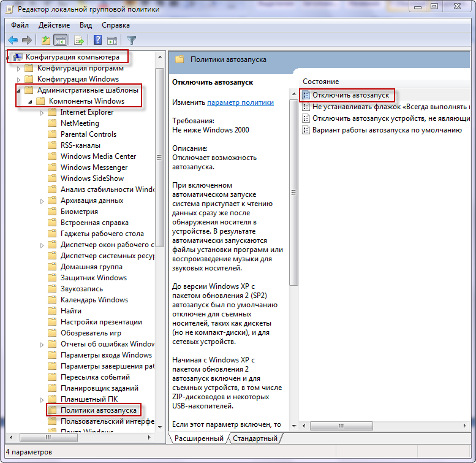Click the folder icon beside Биометрия

pyautogui.click(x=52, y=212)
